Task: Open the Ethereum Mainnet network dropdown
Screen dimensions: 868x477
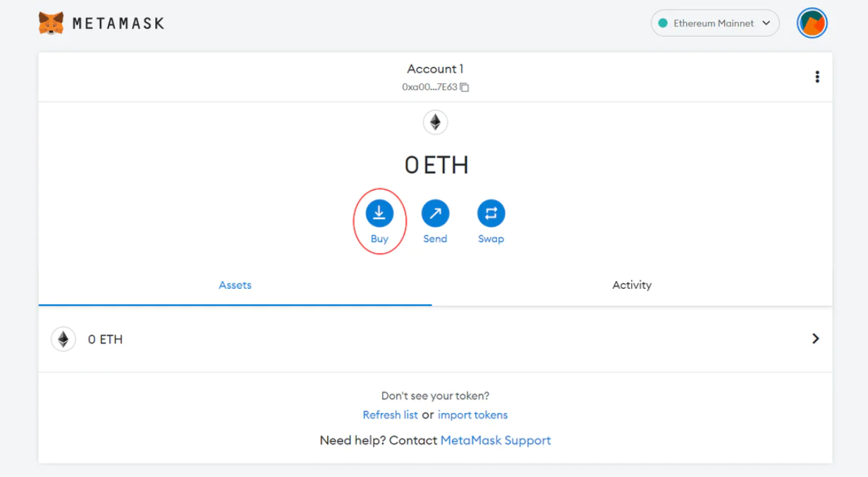Action: [714, 23]
